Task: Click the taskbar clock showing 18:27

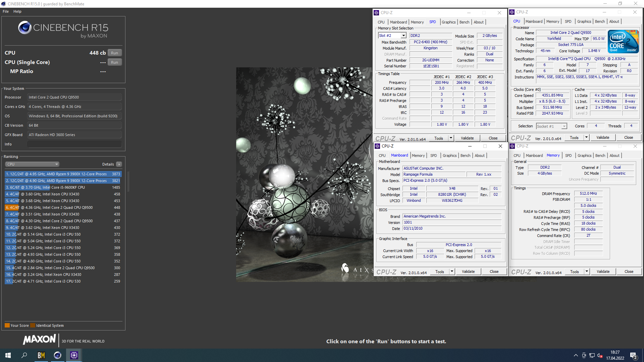Action: click(x=615, y=355)
